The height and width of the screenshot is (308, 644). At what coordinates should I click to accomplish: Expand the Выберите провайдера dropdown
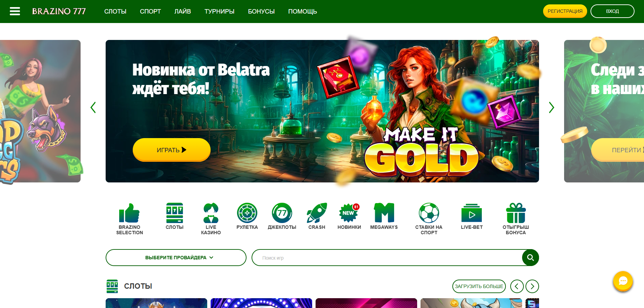point(176,258)
